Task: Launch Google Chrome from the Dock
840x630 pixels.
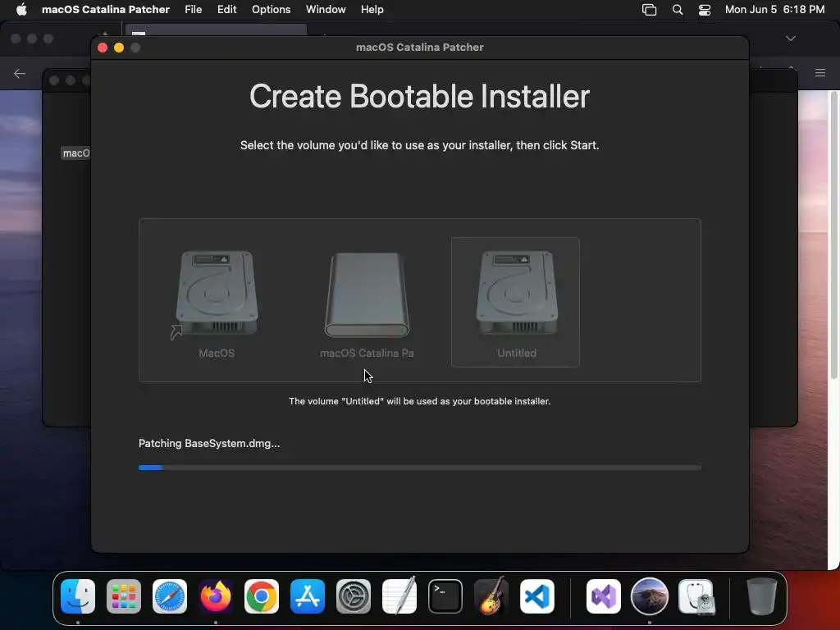Action: pyautogui.click(x=262, y=596)
